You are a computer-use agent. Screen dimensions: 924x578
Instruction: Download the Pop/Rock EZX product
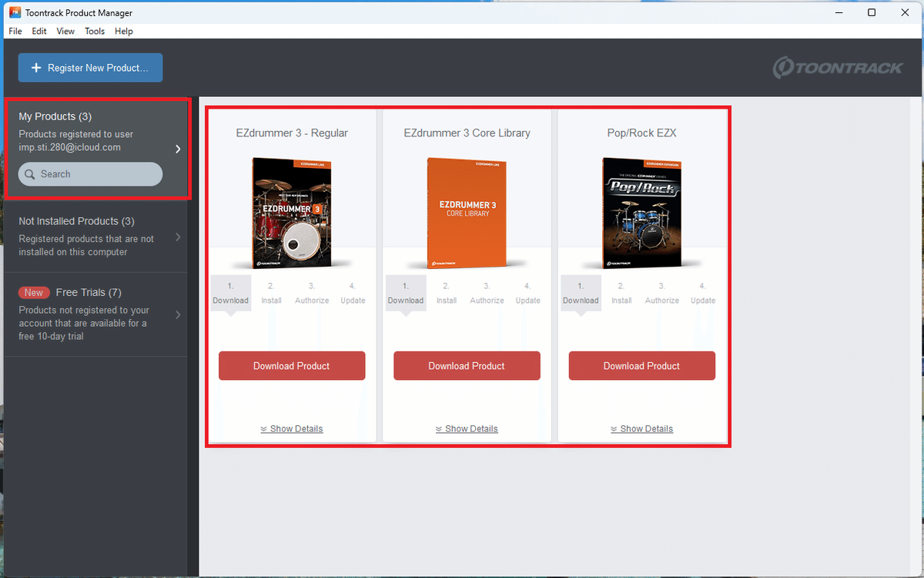[642, 366]
